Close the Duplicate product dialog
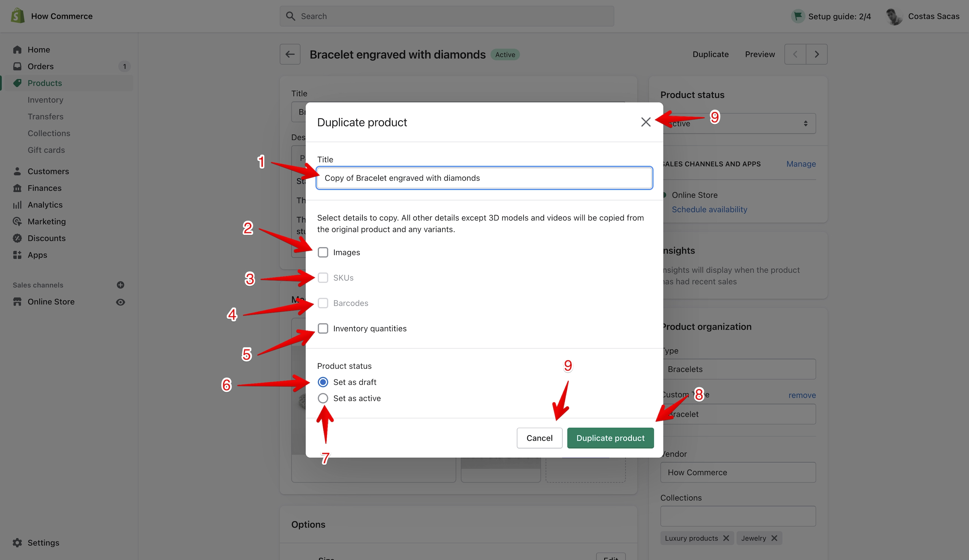The image size is (969, 560). point(646,122)
